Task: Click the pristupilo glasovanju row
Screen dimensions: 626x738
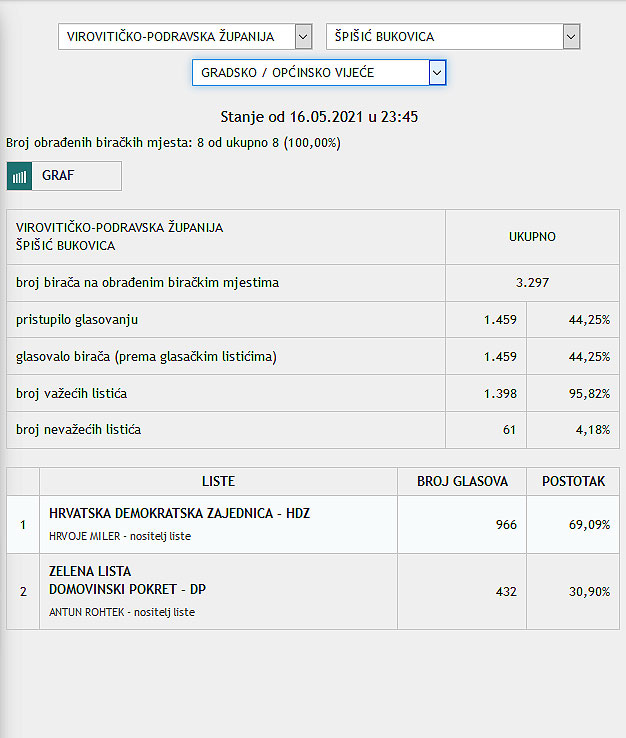Action: [x=313, y=320]
